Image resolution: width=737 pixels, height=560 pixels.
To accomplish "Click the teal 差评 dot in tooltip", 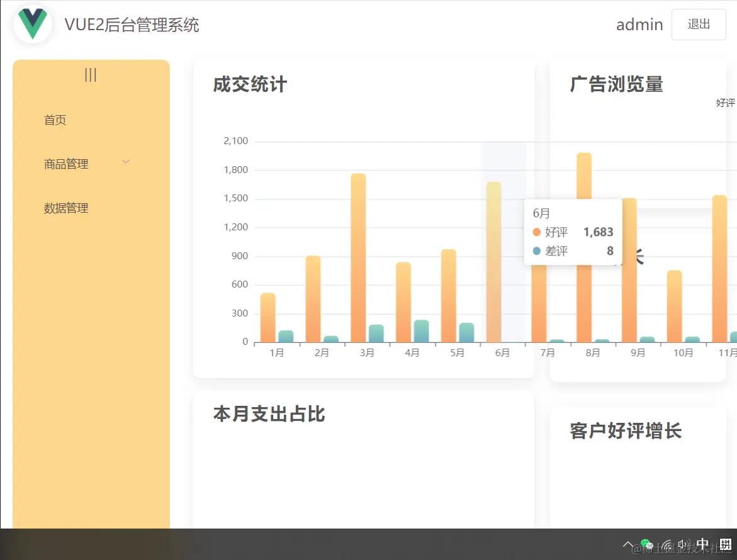I will tap(536, 251).
